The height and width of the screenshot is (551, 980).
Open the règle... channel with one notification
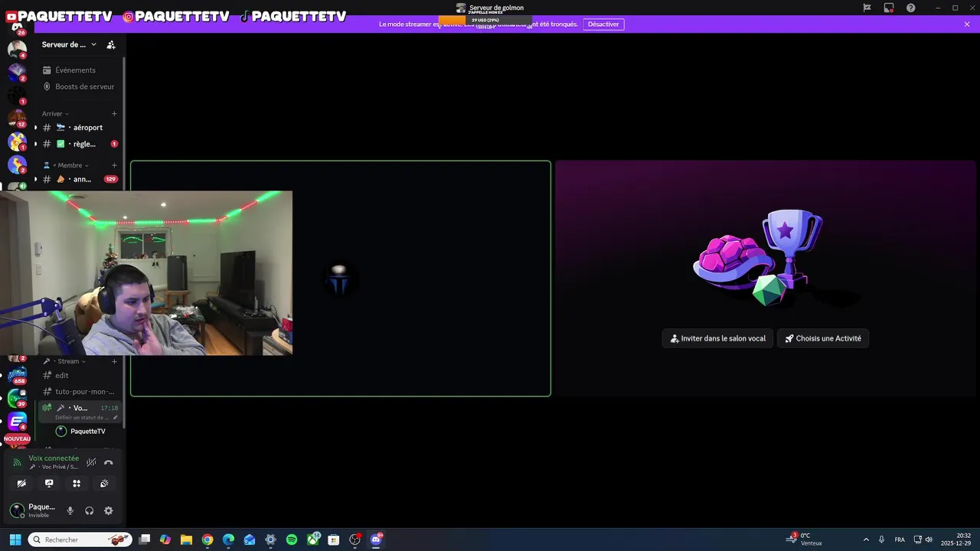click(79, 144)
